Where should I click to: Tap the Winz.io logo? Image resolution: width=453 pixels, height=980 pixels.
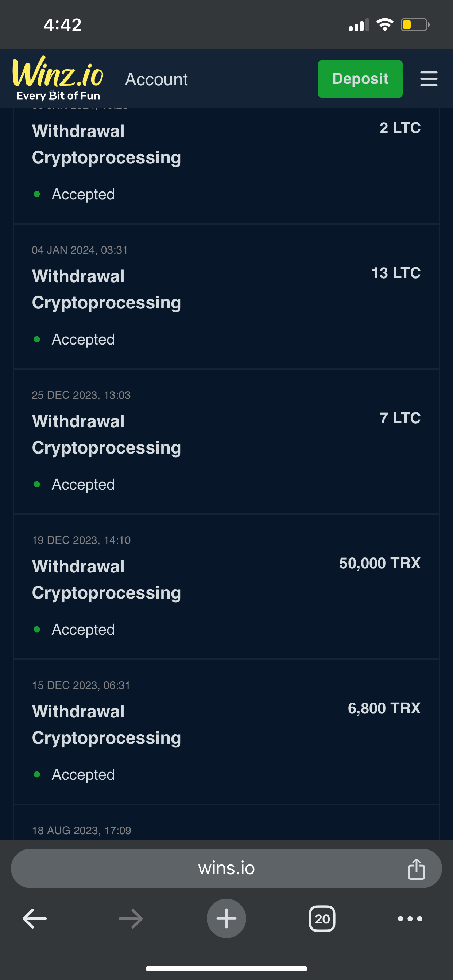tap(58, 78)
